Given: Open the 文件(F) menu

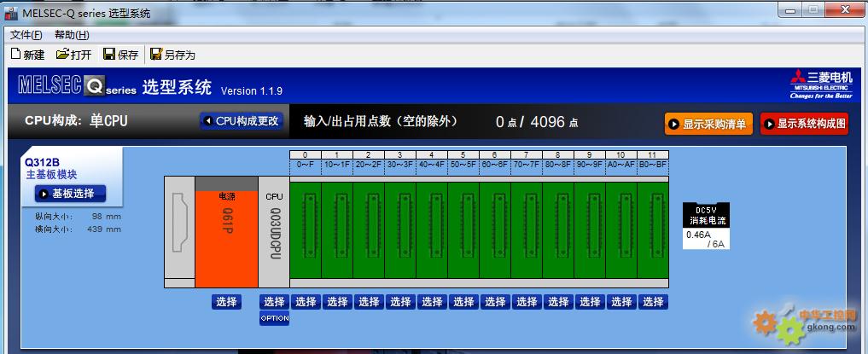Looking at the screenshot, I should (26, 35).
